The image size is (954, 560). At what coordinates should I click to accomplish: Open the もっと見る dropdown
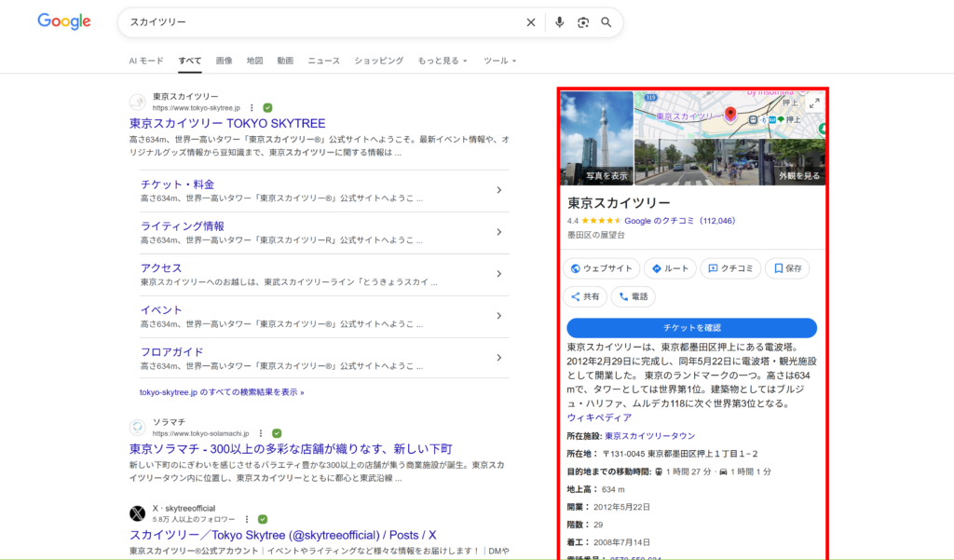pos(443,61)
